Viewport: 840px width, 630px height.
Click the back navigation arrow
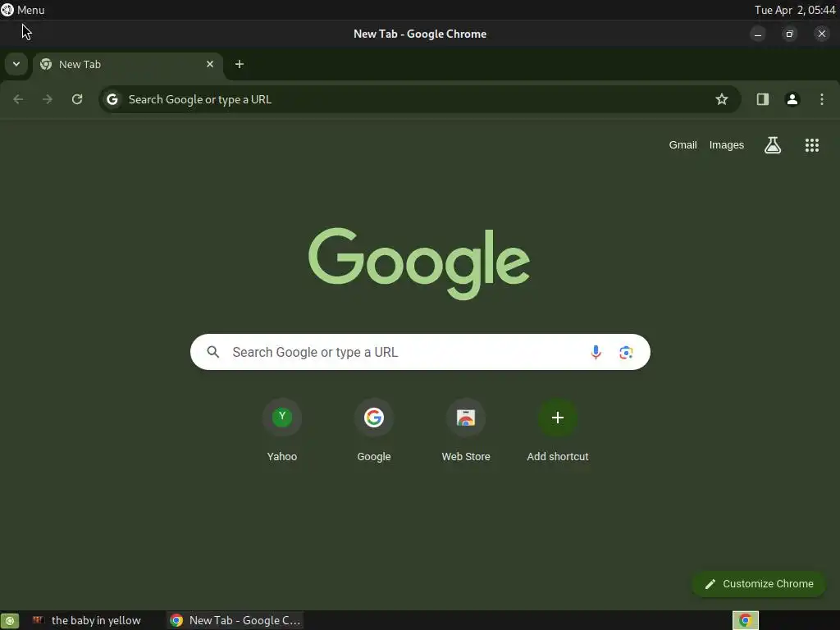[18, 99]
